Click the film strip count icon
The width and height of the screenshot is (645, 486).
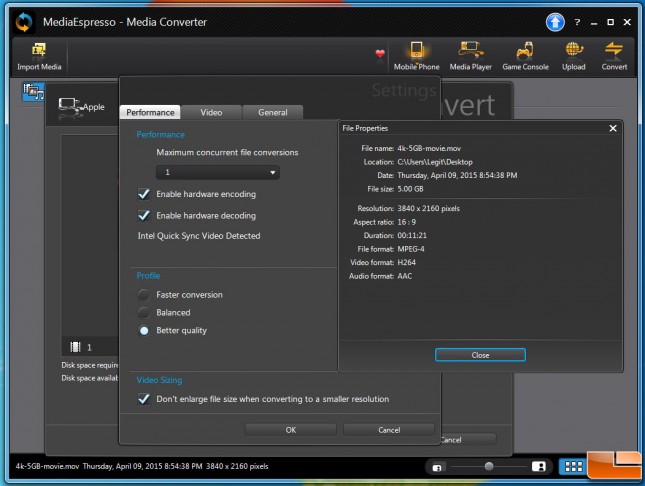point(75,347)
